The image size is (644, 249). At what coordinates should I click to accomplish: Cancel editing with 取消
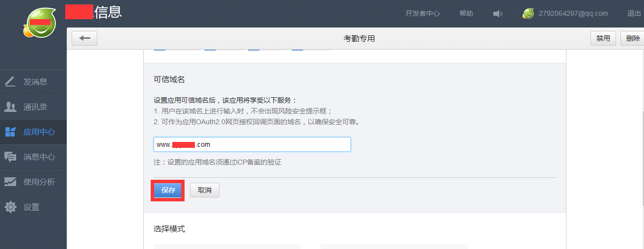(205, 190)
